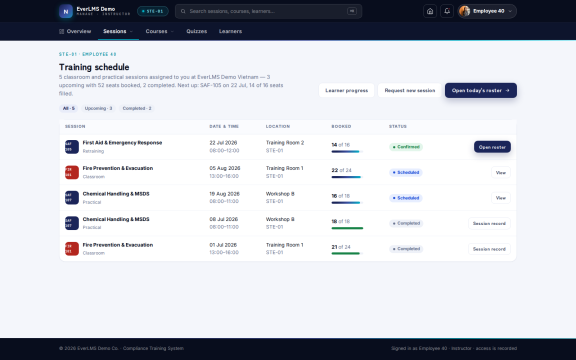Click the date text 05 Aug 2026

tap(225, 168)
